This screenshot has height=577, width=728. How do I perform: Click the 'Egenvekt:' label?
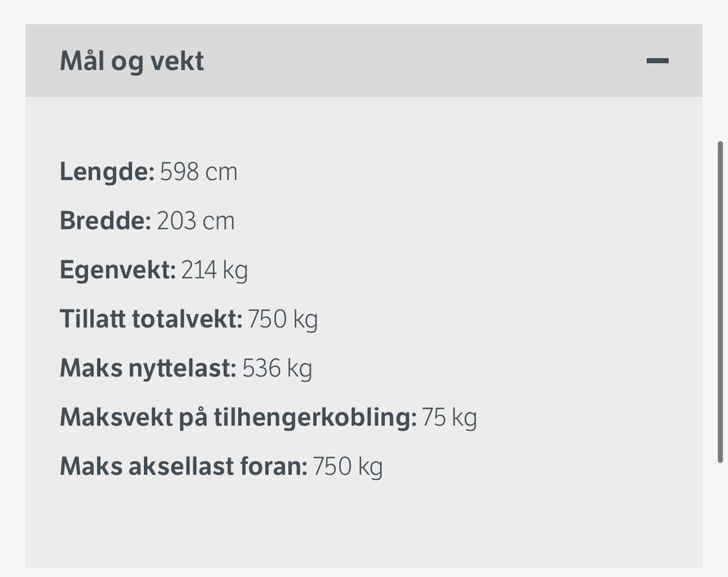tap(118, 270)
